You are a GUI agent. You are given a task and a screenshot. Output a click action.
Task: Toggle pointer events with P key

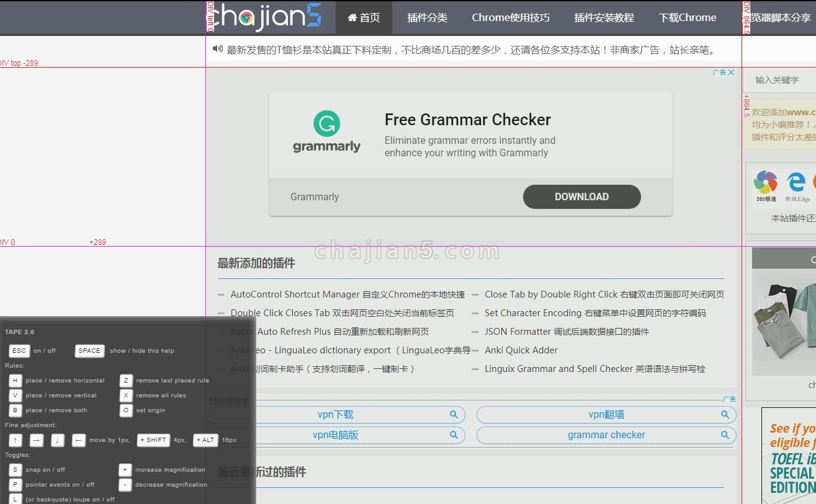[16, 485]
